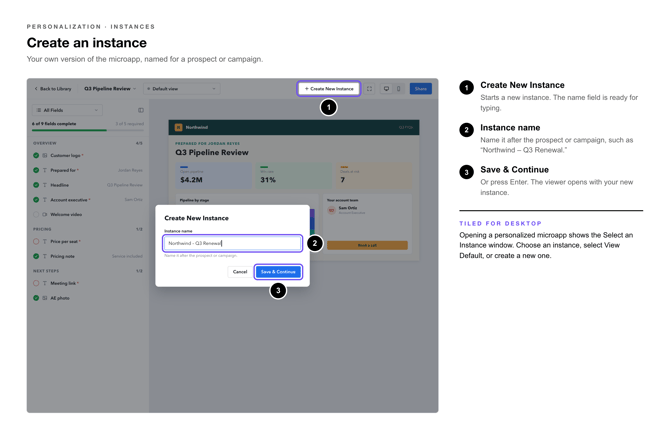Go back with Back to Library
The width and height of the screenshot is (670, 430).
(53, 89)
